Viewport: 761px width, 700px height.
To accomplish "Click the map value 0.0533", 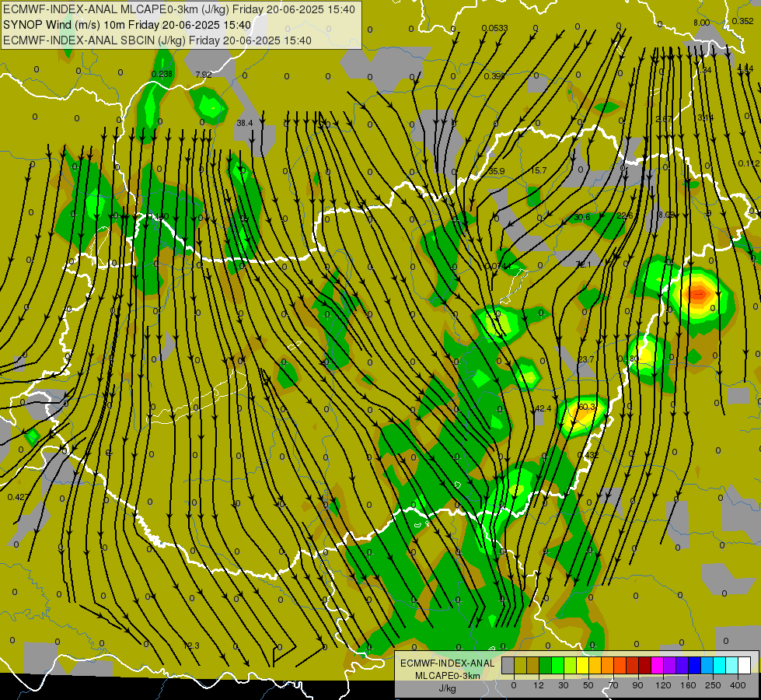I will (494, 28).
